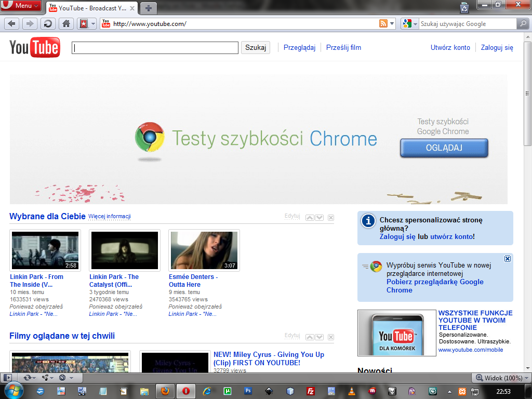This screenshot has height=399, width=532.
Task: Remove the Filmy oglądane w tej chwili section
Action: (331, 337)
